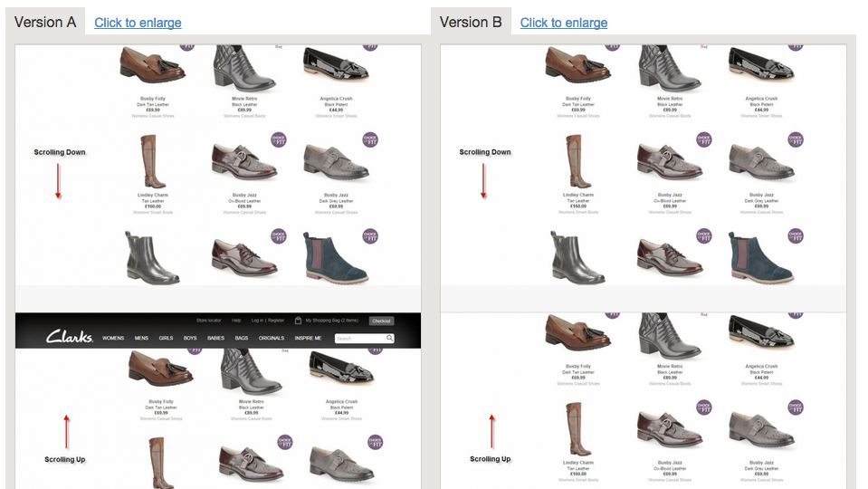This screenshot has width=868, height=489.
Task: Open Angelica Crush shoe in Version B scrolling-up view
Action: click(x=761, y=332)
